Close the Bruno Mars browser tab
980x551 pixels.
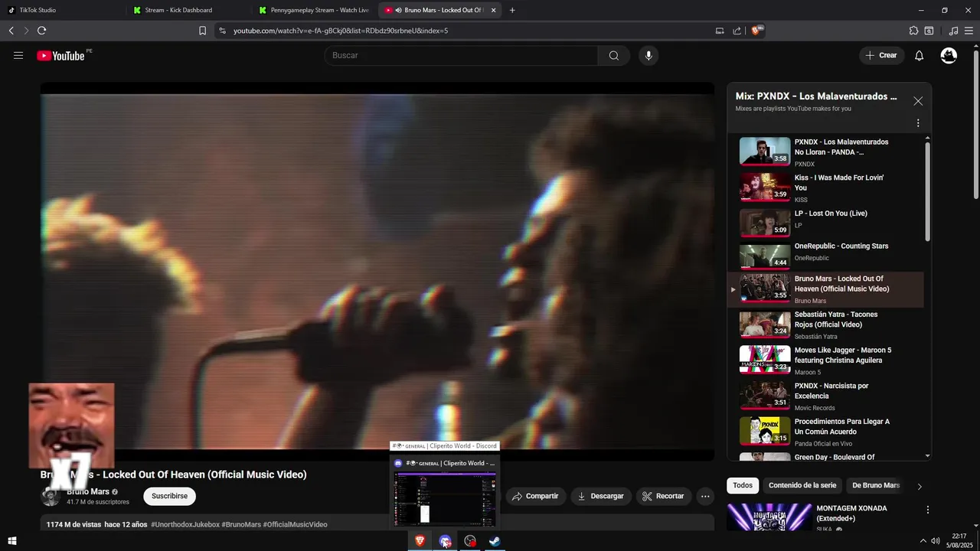pyautogui.click(x=493, y=10)
